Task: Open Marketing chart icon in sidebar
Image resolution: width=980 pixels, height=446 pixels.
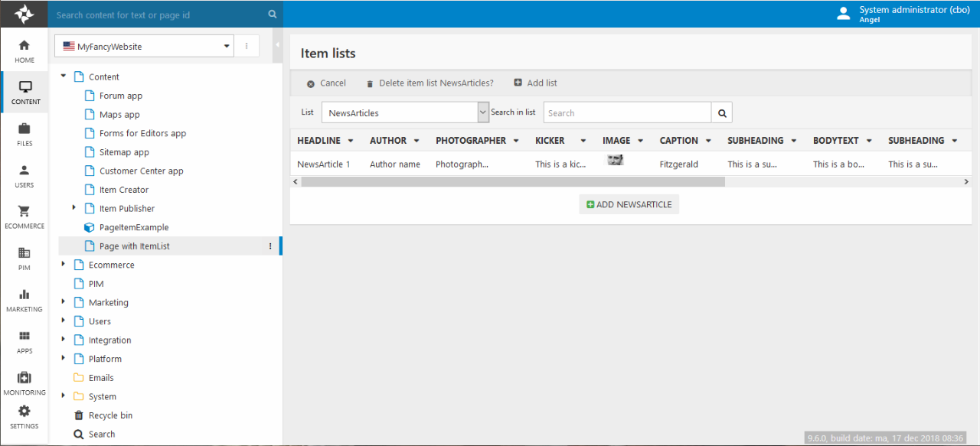Action: tap(24, 300)
